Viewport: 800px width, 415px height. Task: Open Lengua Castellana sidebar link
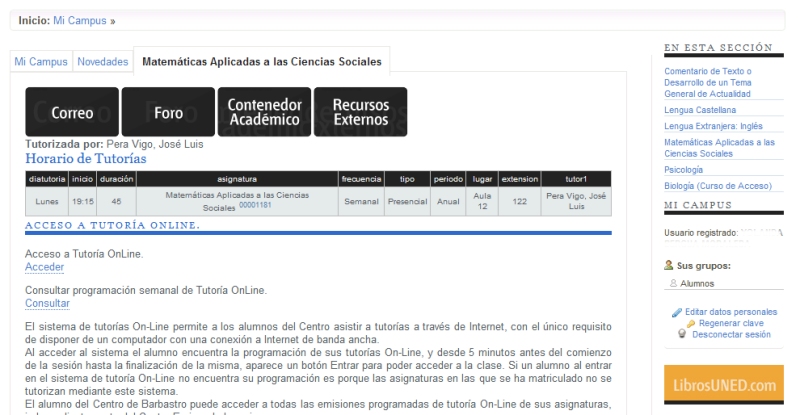tap(700, 110)
